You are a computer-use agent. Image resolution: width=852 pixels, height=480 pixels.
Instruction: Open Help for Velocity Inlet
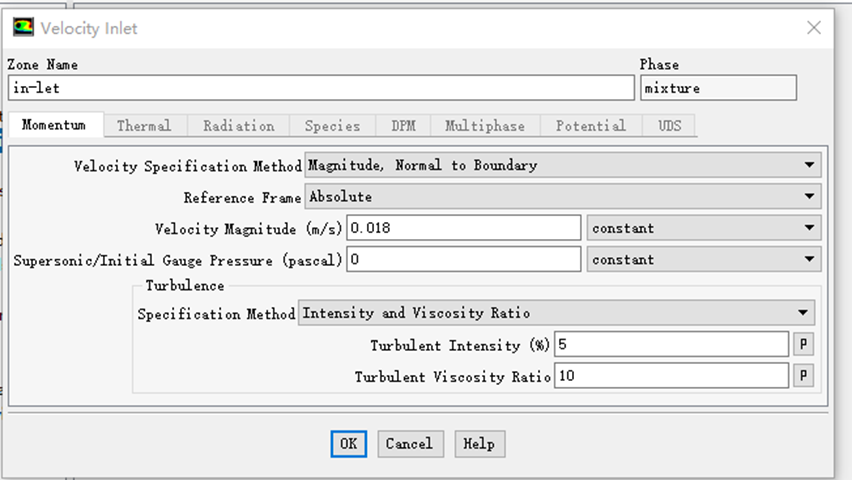[x=480, y=444]
